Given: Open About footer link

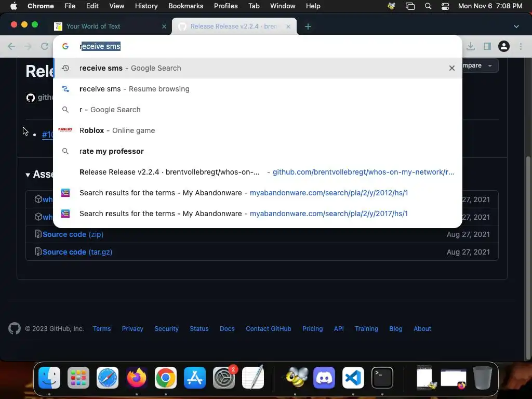Looking at the screenshot, I should coord(422,329).
